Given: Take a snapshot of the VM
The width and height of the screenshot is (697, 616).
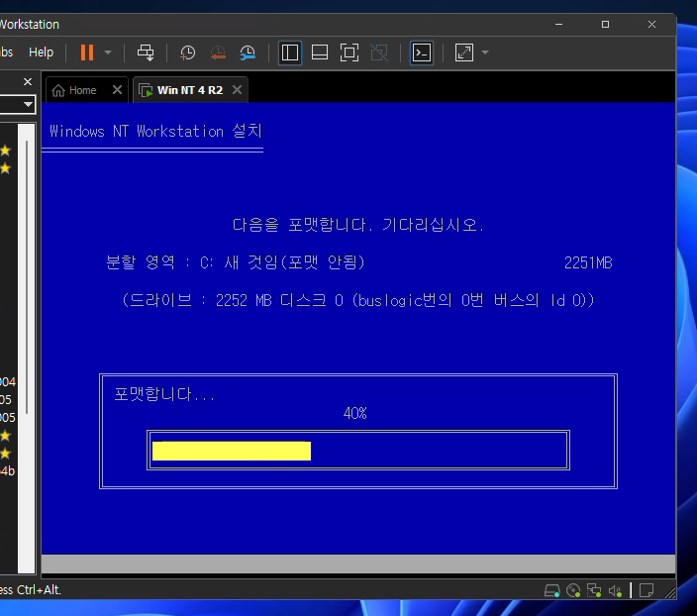Looking at the screenshot, I should (x=187, y=52).
